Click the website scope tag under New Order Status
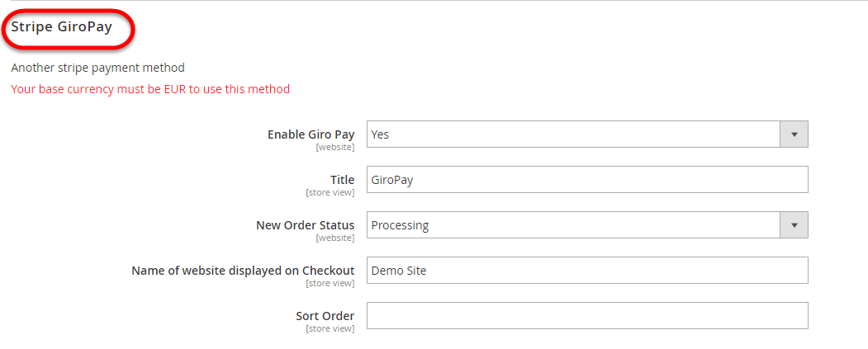Screen dimensions: 868x349 click(334, 238)
